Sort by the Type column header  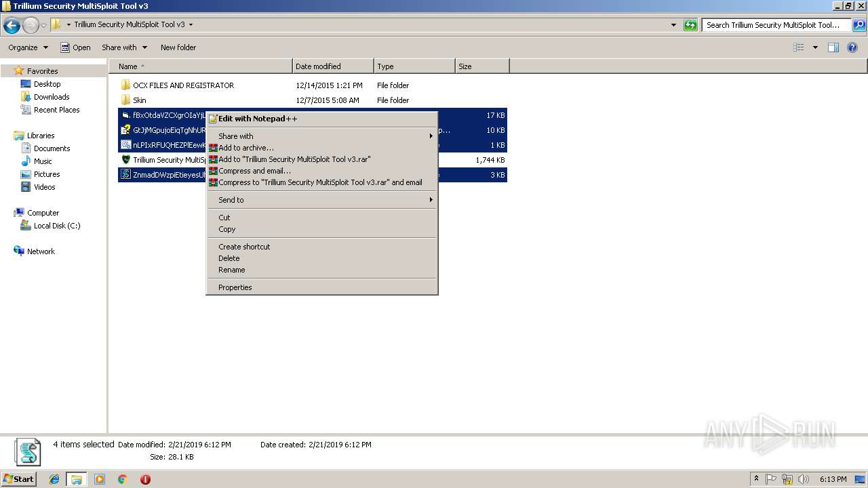click(414, 66)
